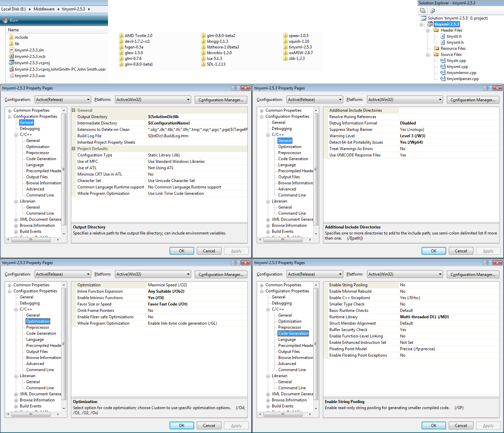Viewport: 504px width, 433px height.
Task: Collapse the Source Files node in Solution Explorer
Action: (428, 55)
